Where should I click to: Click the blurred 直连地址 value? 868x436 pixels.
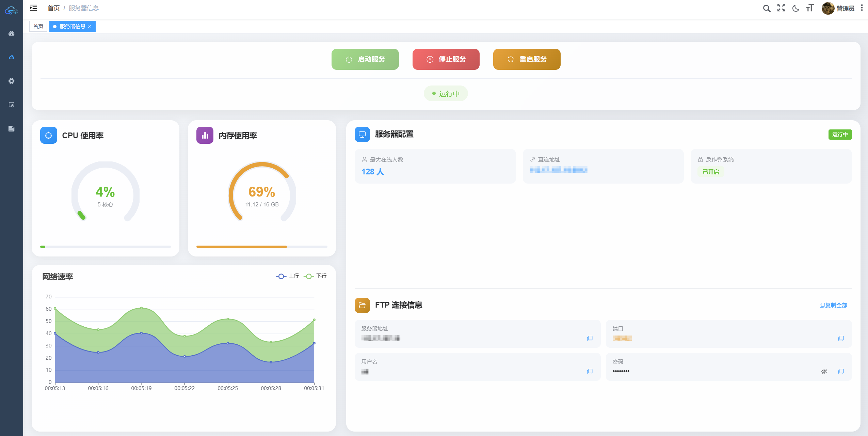pos(559,170)
